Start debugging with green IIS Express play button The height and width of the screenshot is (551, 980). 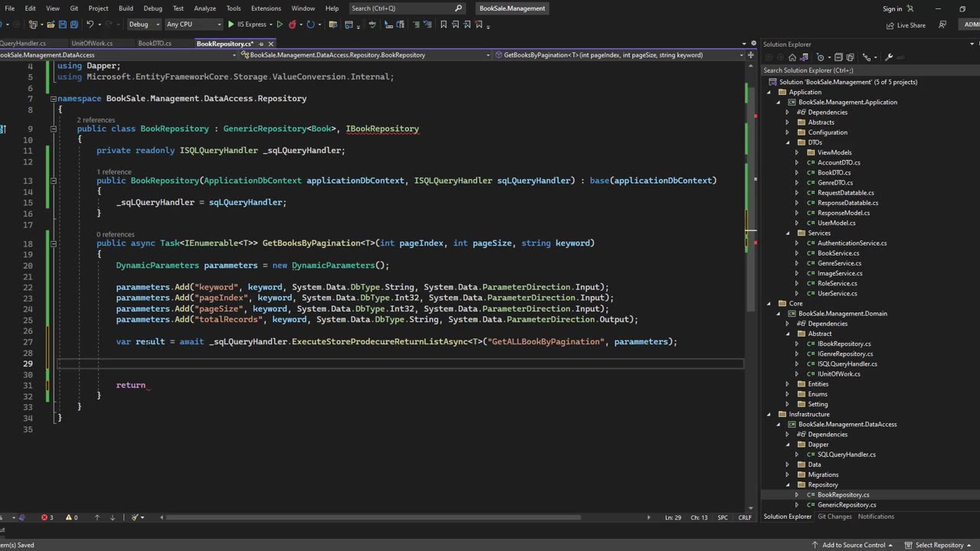(x=230, y=24)
